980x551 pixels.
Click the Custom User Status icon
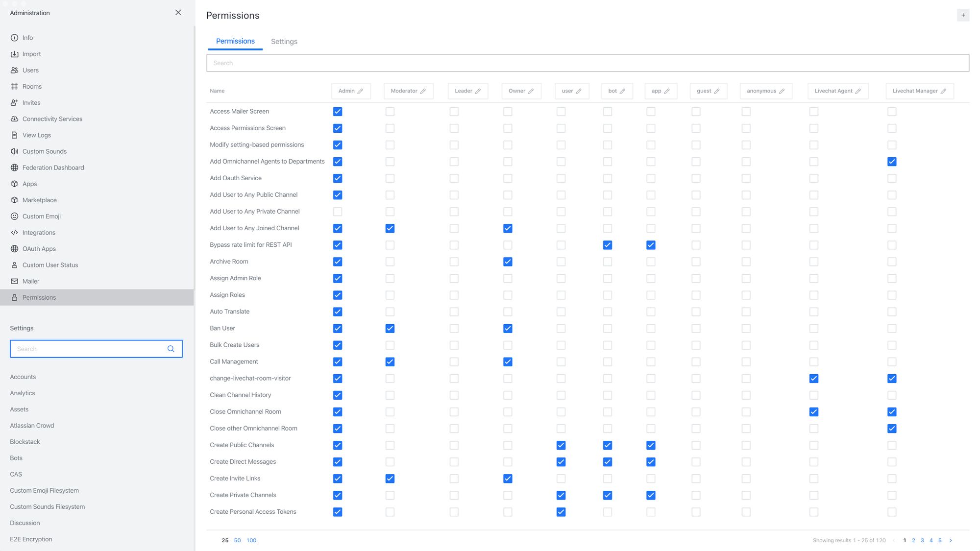[15, 265]
